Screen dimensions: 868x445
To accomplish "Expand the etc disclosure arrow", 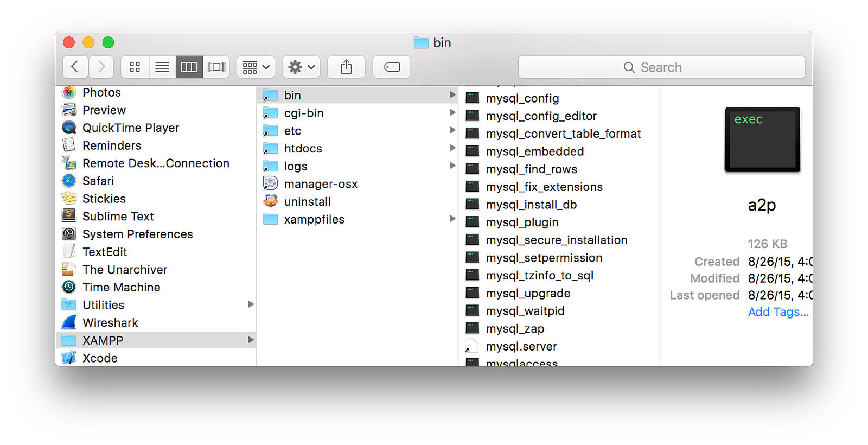I will point(452,130).
